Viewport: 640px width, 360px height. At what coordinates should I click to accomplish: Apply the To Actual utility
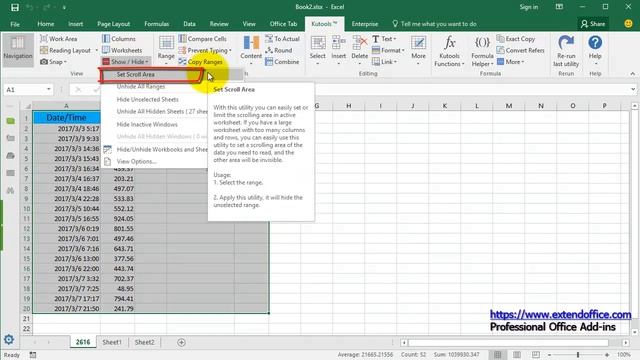click(x=282, y=39)
